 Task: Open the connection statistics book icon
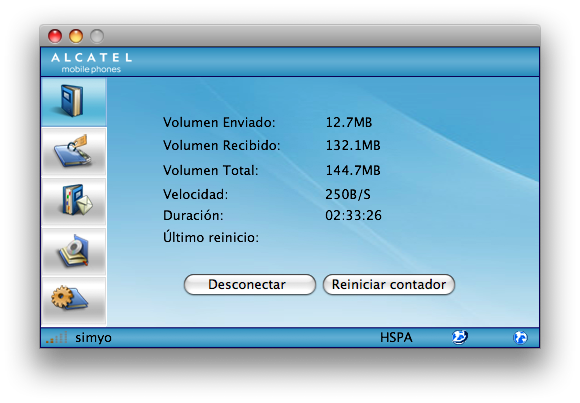coord(74,102)
